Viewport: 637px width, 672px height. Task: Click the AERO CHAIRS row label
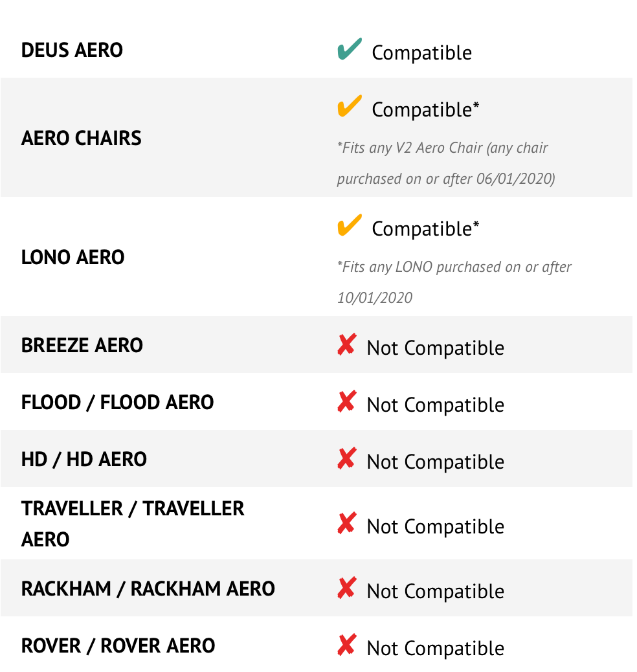[81, 138]
